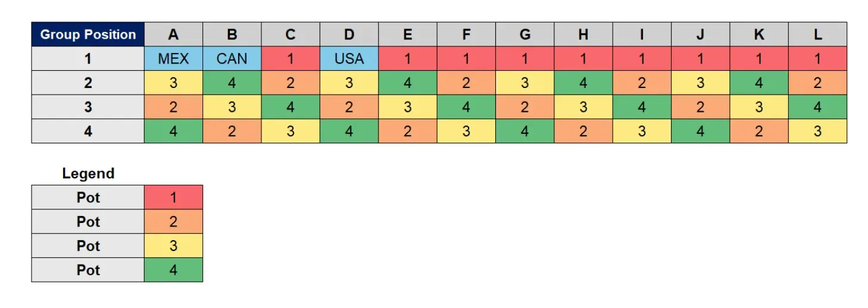Click column header G
The height and width of the screenshot is (308, 868).
point(524,34)
